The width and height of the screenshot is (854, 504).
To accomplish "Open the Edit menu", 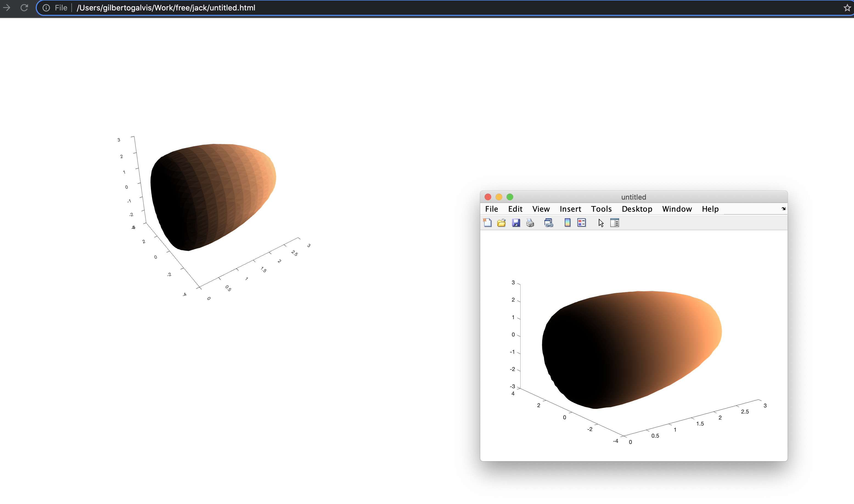I will 515,209.
